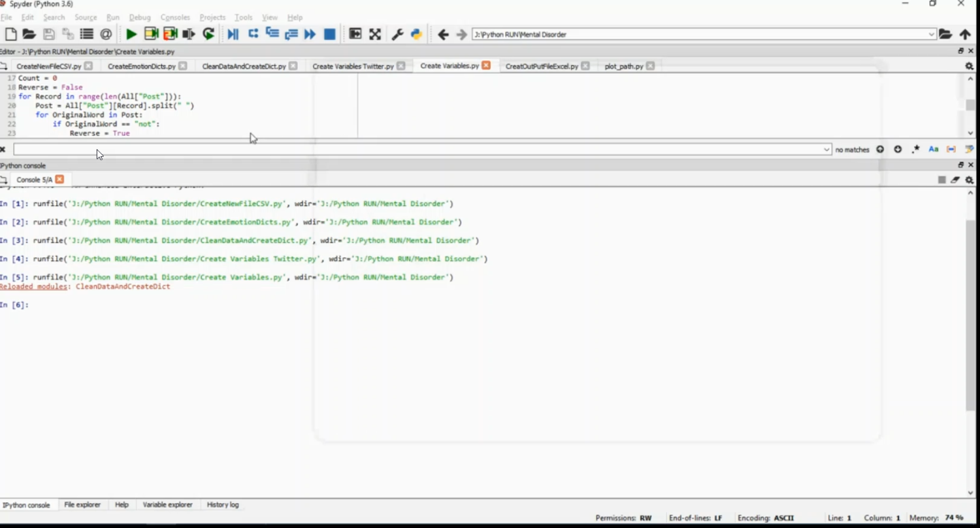The height and width of the screenshot is (528, 980).
Task: Open the Variable explorer tab
Action: pyautogui.click(x=167, y=504)
